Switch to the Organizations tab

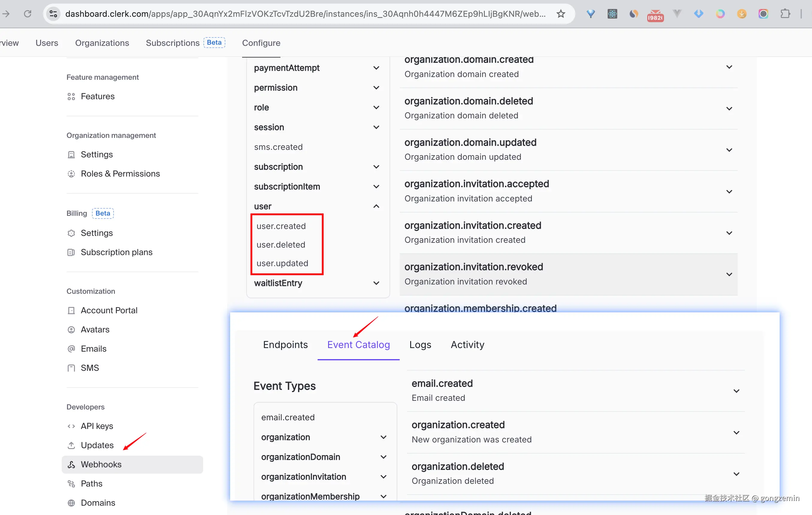[102, 43]
